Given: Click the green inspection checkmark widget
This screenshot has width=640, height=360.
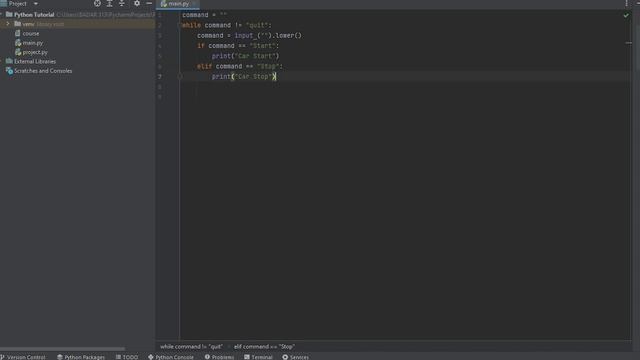Looking at the screenshot, I should [626, 16].
